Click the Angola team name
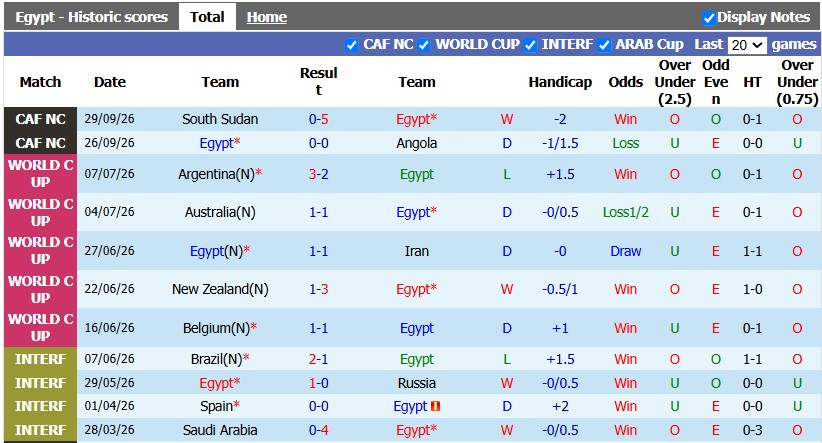822x443 pixels. point(417,143)
